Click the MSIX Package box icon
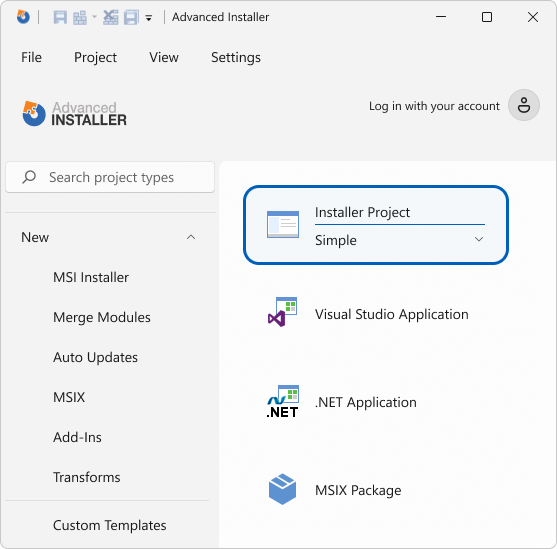This screenshot has height=549, width=557. [x=282, y=489]
